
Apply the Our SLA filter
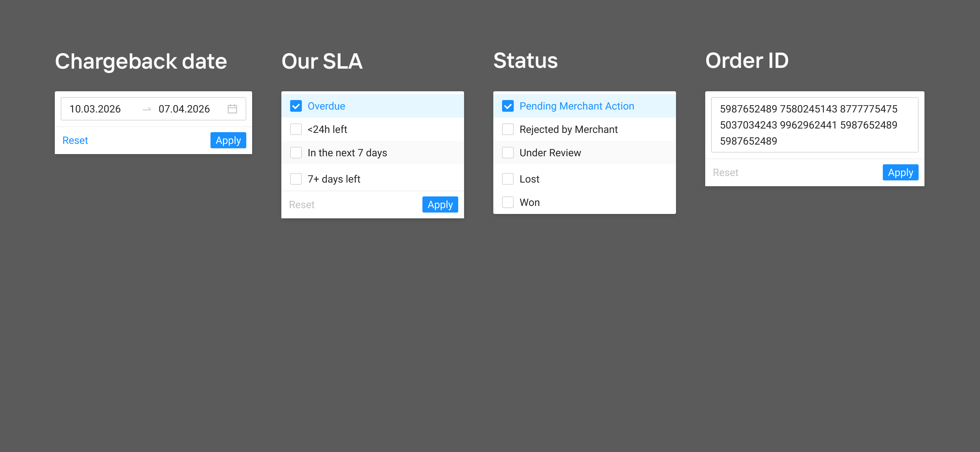pos(440,204)
